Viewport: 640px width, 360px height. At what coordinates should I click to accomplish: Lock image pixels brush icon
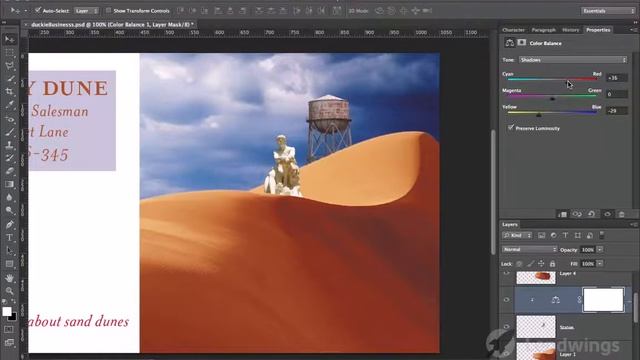[x=530, y=264]
